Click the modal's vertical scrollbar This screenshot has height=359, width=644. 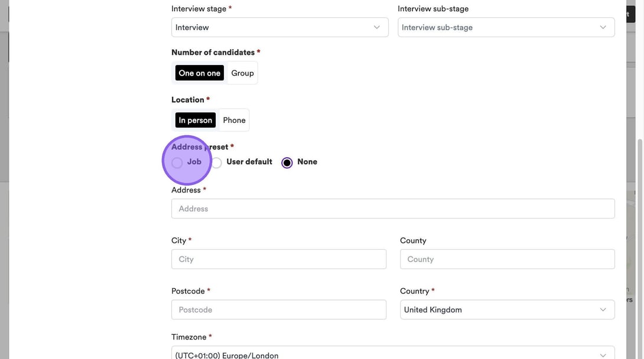640,236
